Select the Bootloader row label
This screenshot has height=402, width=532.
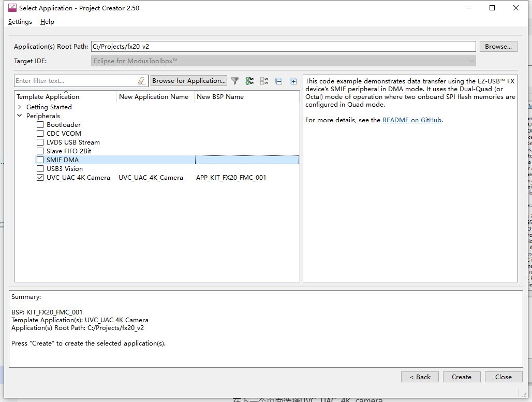pyautogui.click(x=64, y=125)
